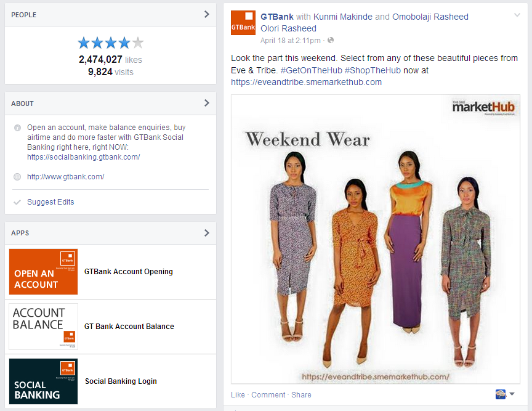Click the website globe icon beside gtbank.com
Image resolution: width=532 pixels, height=411 pixels.
pos(17,177)
